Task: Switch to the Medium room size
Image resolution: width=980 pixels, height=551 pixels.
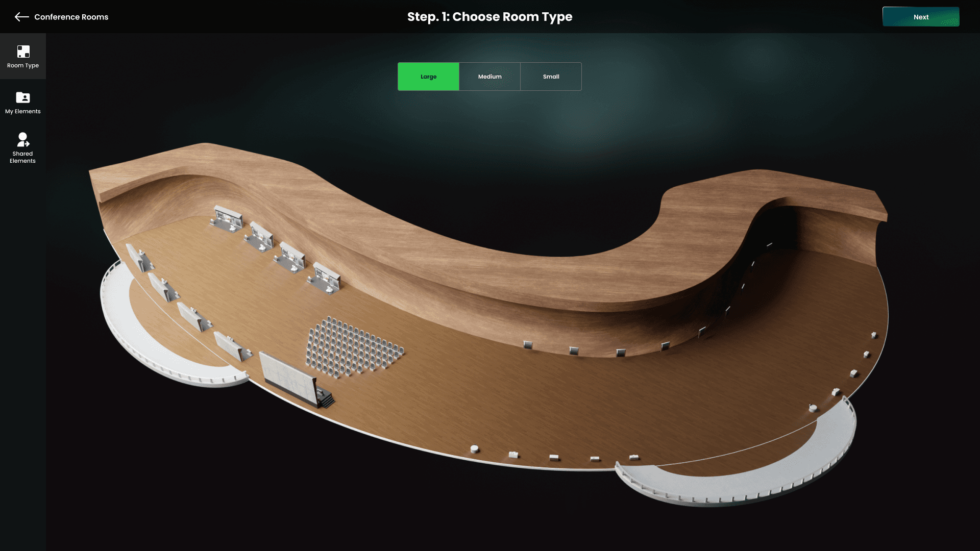Action: 489,77
